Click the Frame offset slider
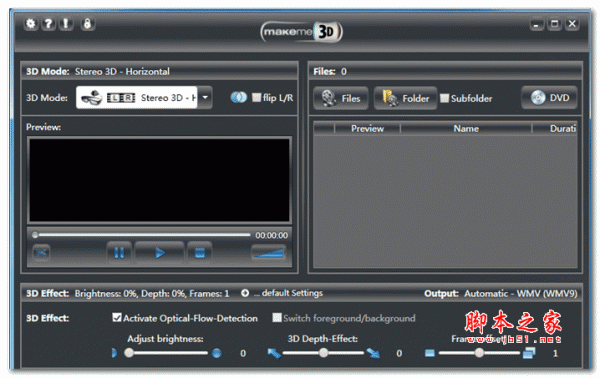The image size is (600, 378). 479,353
